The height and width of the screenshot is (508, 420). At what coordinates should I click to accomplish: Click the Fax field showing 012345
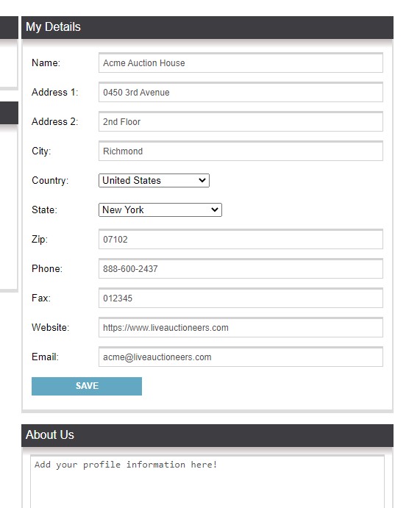pyautogui.click(x=241, y=298)
